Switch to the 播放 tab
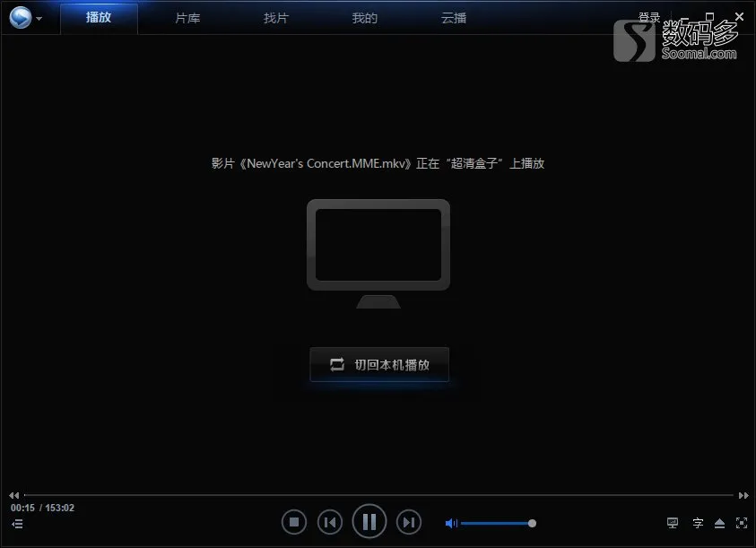Viewport: 756px width, 548px height. [x=99, y=18]
